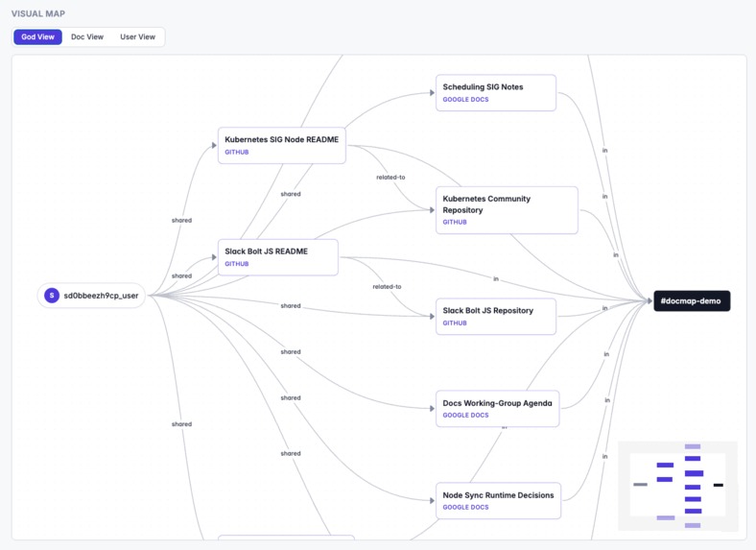Click the minimap overview thumbnail
756x550 pixels.
click(x=677, y=486)
